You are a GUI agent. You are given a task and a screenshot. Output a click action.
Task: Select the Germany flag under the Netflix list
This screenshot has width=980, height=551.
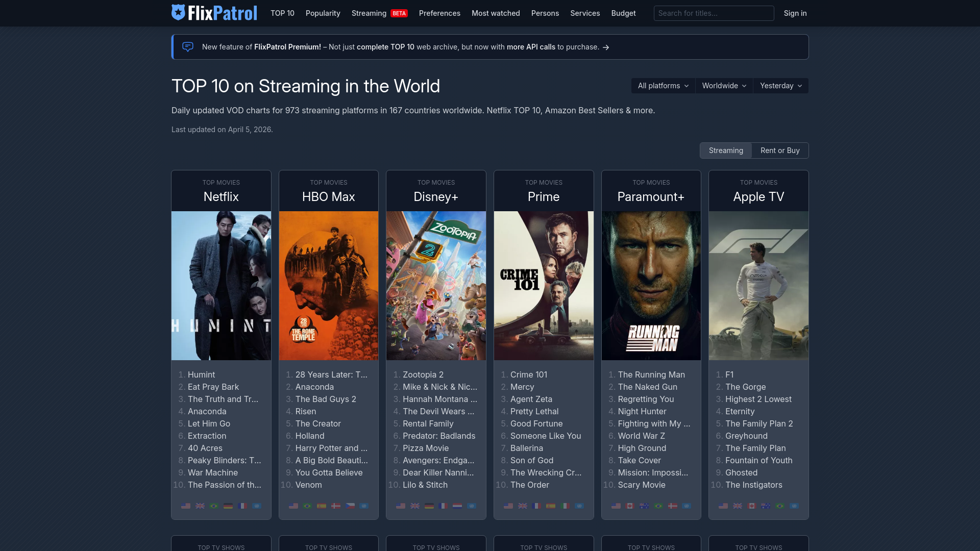(228, 506)
